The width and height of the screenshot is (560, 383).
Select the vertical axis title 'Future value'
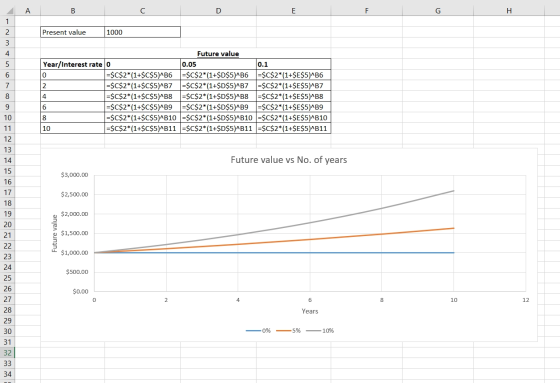click(x=55, y=233)
